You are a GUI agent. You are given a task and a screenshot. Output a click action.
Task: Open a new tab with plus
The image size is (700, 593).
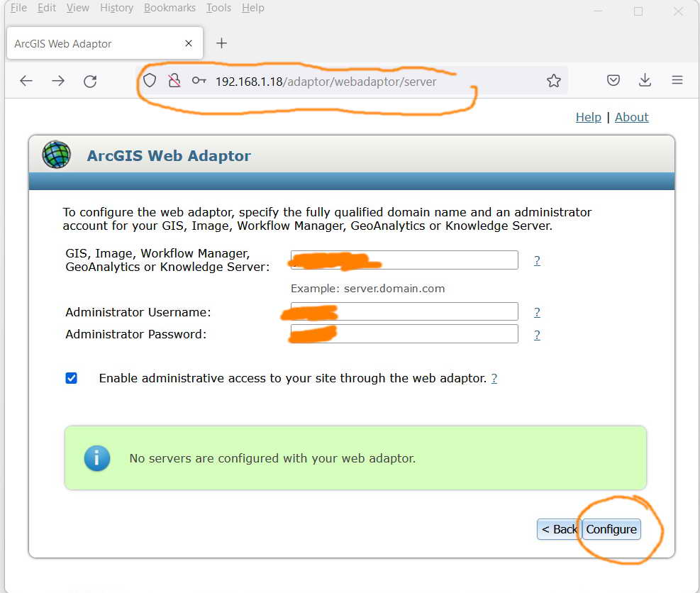[221, 43]
